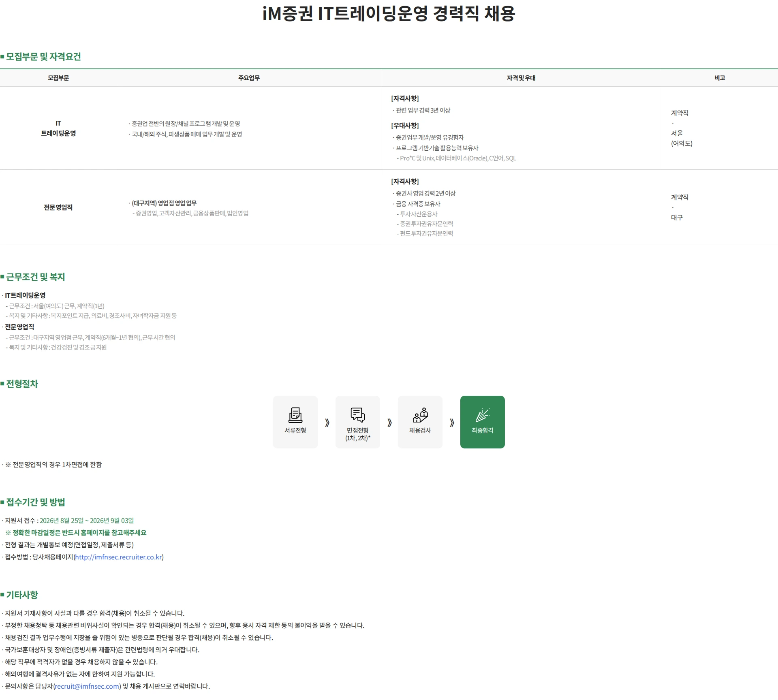Screen dimensions: 778x700
Task: Click 증권투자권유자문인력 qualification line
Action: (x=426, y=224)
